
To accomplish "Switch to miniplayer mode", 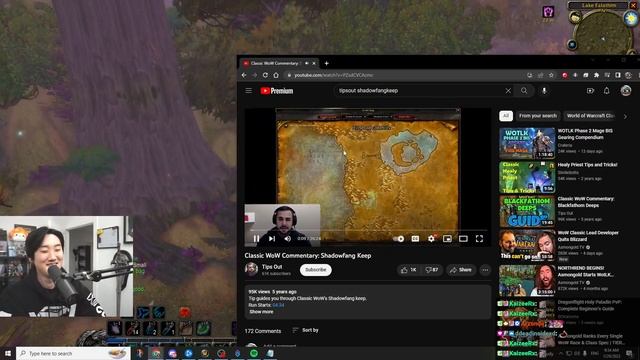I will click(x=447, y=239).
